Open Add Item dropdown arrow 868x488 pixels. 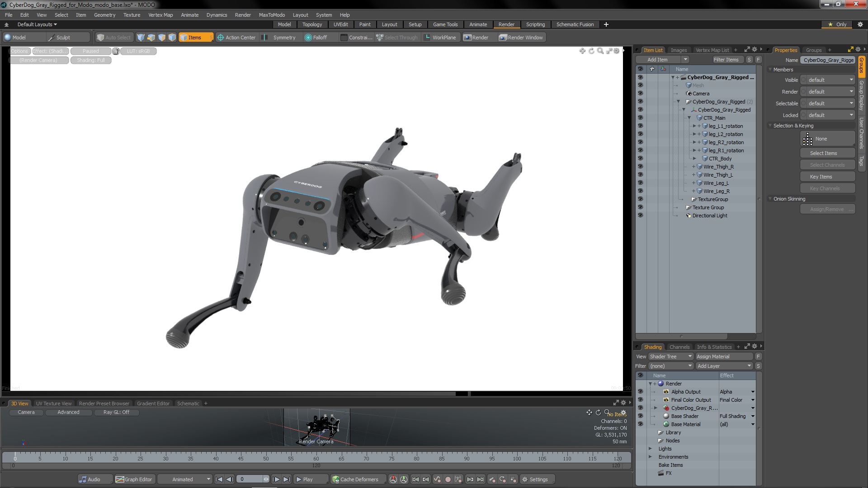pos(685,60)
